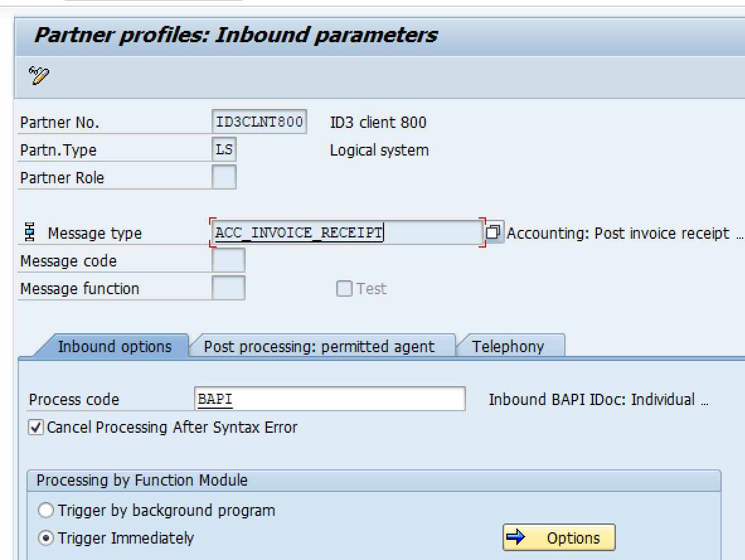Click into the Message type input field
This screenshot has height=560, width=745.
(346, 232)
